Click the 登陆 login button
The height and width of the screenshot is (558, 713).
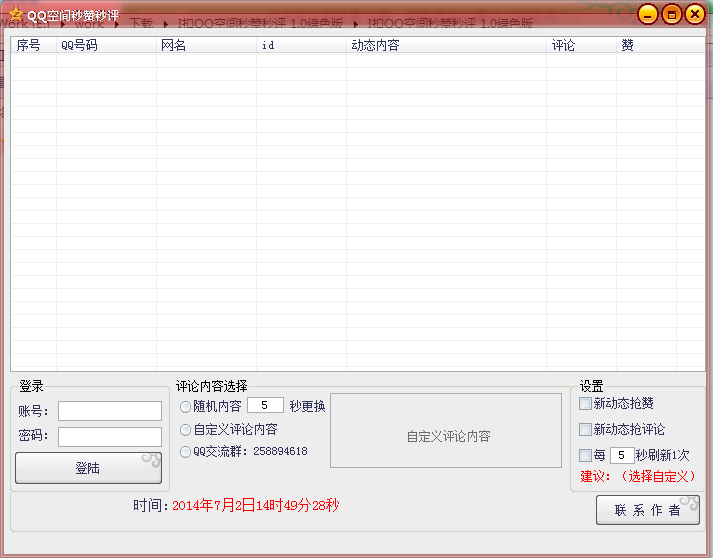pos(88,468)
